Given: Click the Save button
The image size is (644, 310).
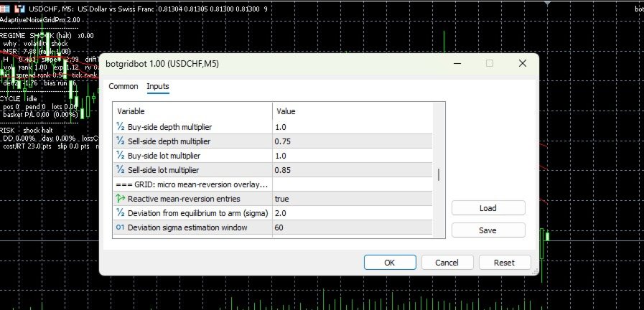Looking at the screenshot, I should tap(488, 230).
